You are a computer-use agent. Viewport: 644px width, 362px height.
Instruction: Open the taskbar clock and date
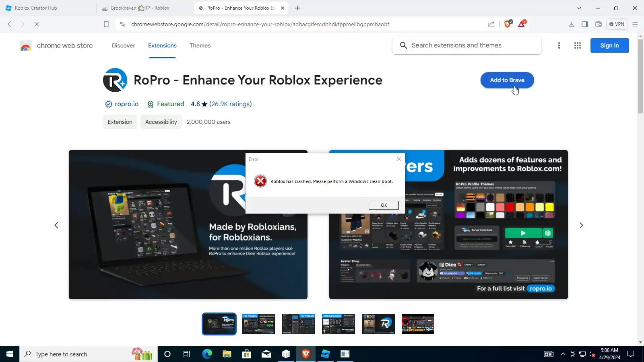[x=609, y=354]
